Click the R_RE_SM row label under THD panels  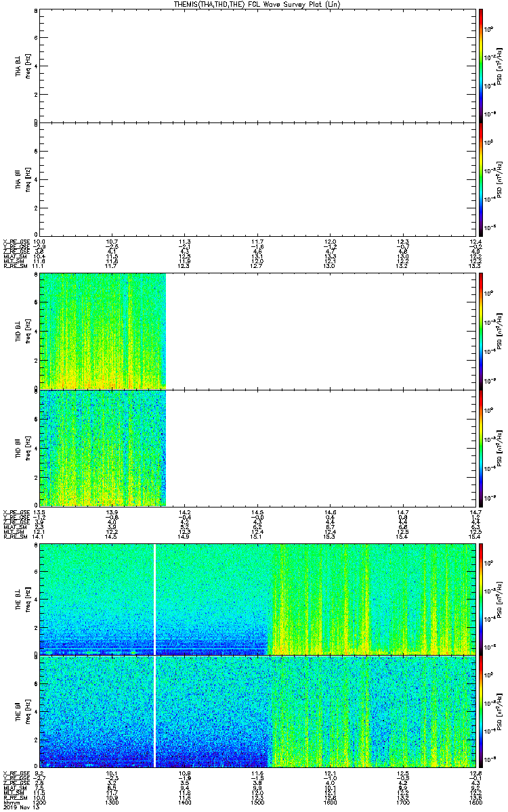(x=15, y=536)
